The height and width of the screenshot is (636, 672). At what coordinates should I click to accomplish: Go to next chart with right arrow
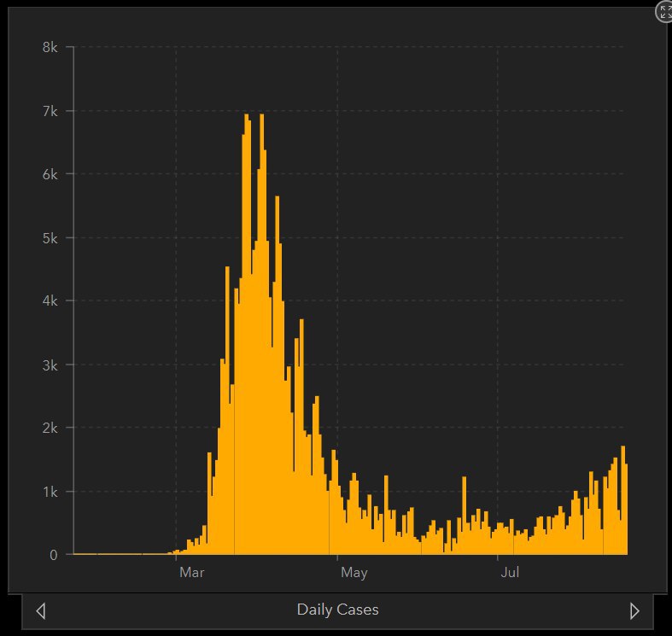point(634,610)
